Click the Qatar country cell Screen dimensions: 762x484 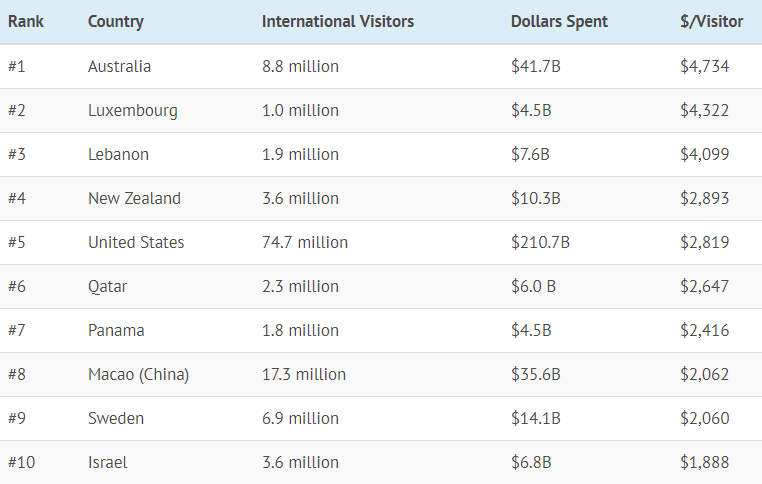point(108,286)
